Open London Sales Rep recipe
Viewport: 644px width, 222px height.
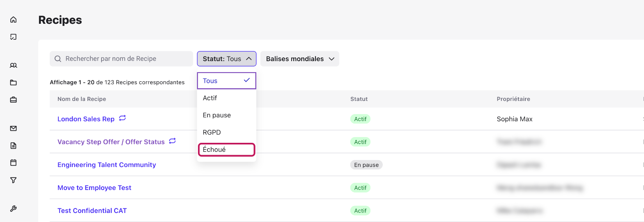pos(86,119)
